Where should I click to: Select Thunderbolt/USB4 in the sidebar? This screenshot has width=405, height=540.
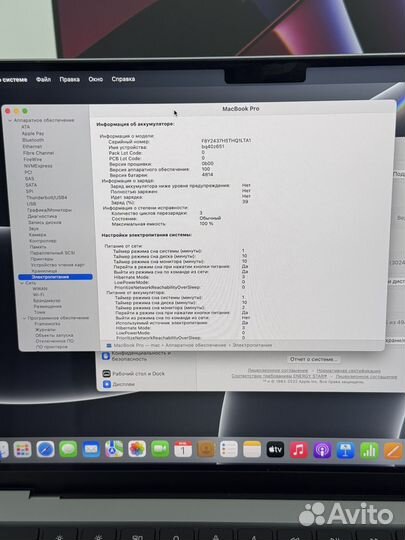click(46, 198)
